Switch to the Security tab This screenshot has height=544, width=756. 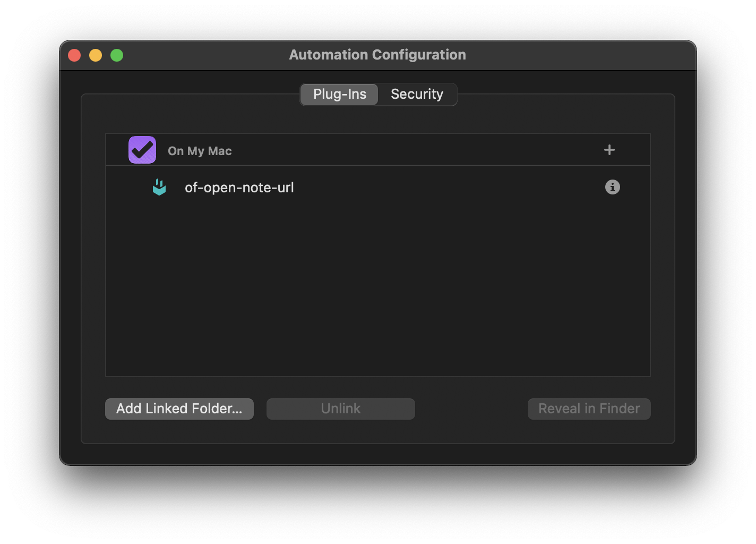point(417,94)
